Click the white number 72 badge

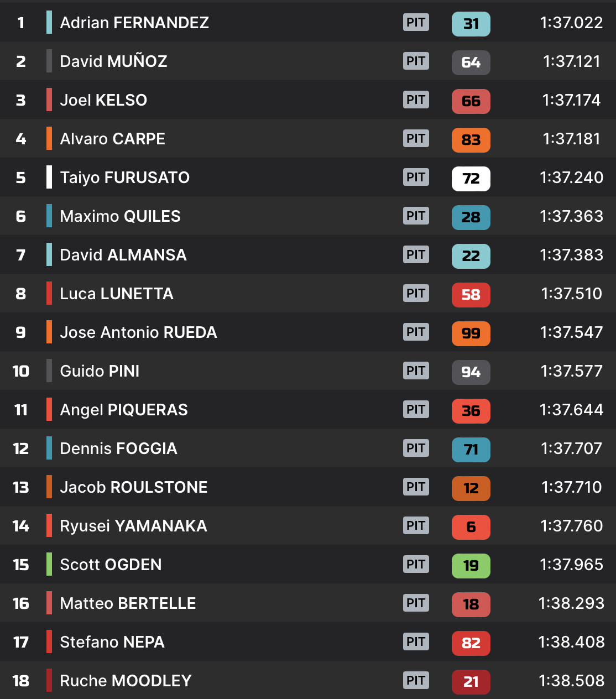(x=471, y=179)
